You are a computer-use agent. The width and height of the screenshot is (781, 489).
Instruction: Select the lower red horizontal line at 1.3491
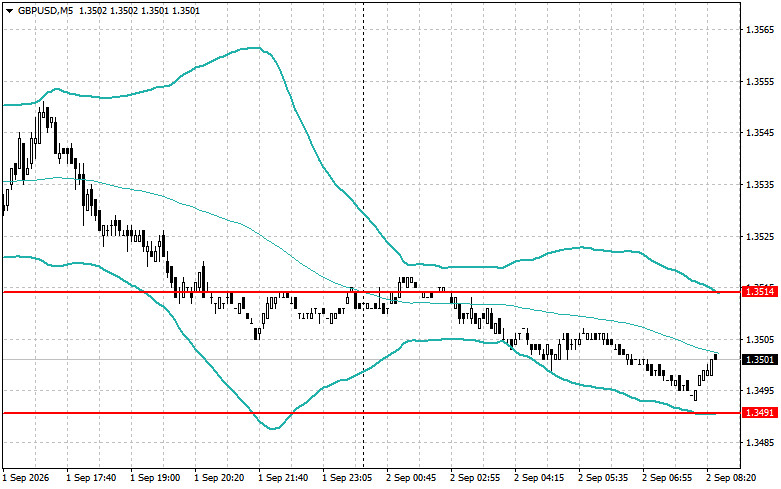(371, 413)
